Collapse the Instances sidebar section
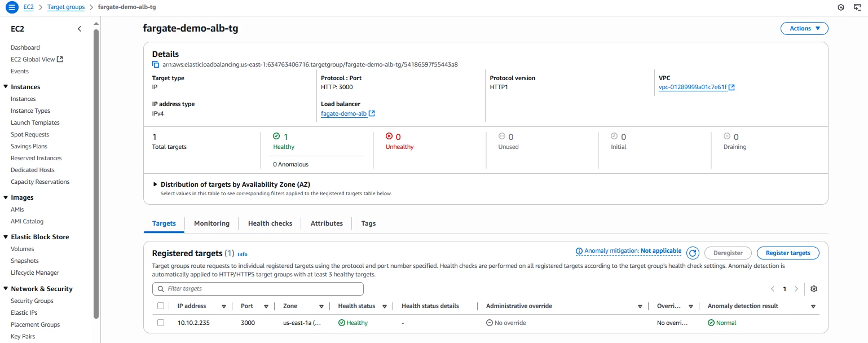 pos(5,87)
